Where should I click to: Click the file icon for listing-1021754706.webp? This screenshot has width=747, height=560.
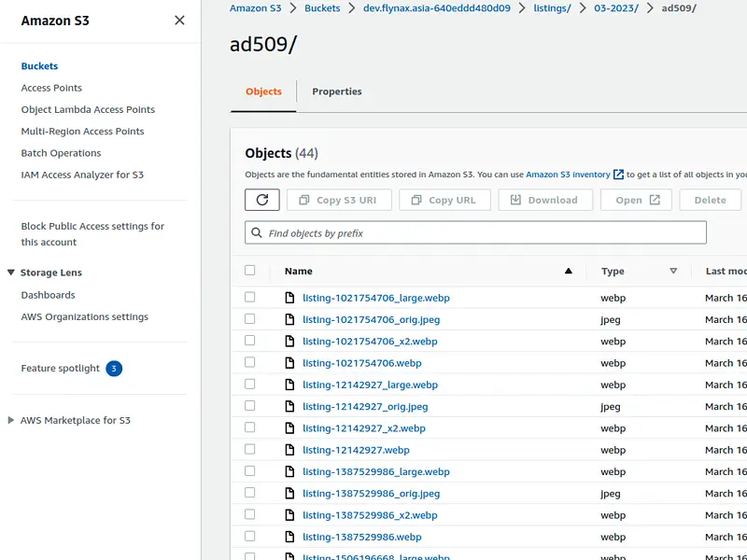point(289,363)
